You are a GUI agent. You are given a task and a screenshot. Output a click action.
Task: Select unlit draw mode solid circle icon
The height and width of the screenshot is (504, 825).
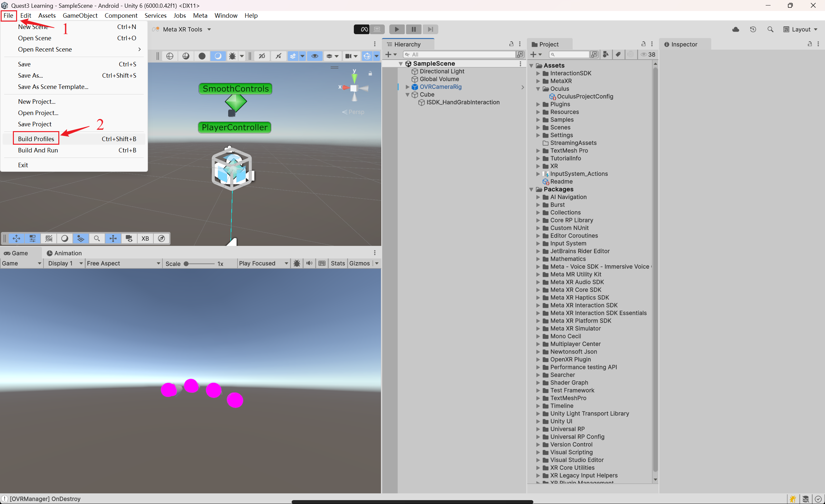click(x=202, y=56)
